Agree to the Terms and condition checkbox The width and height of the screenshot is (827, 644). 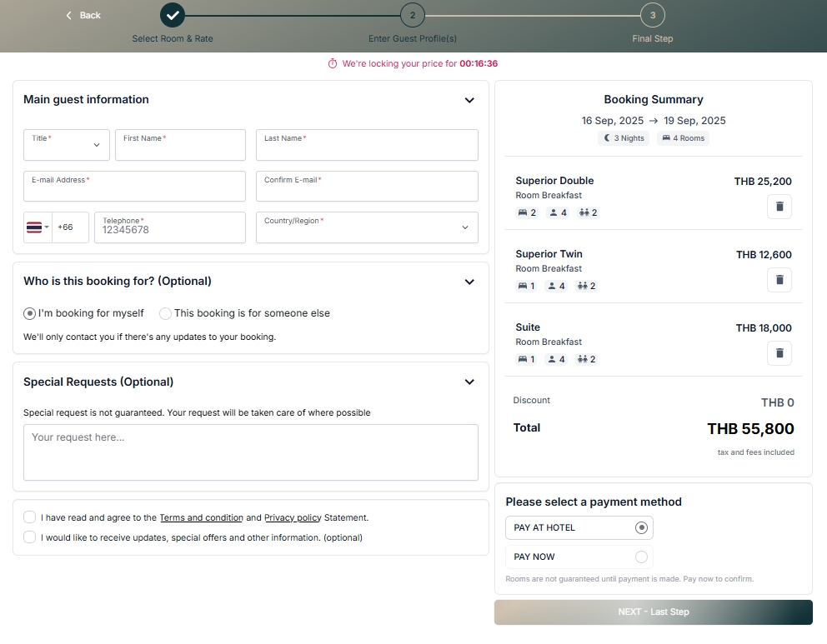pyautogui.click(x=30, y=517)
